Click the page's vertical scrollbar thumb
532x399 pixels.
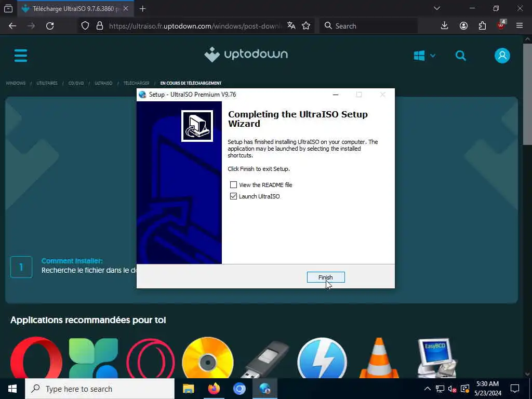click(527, 94)
